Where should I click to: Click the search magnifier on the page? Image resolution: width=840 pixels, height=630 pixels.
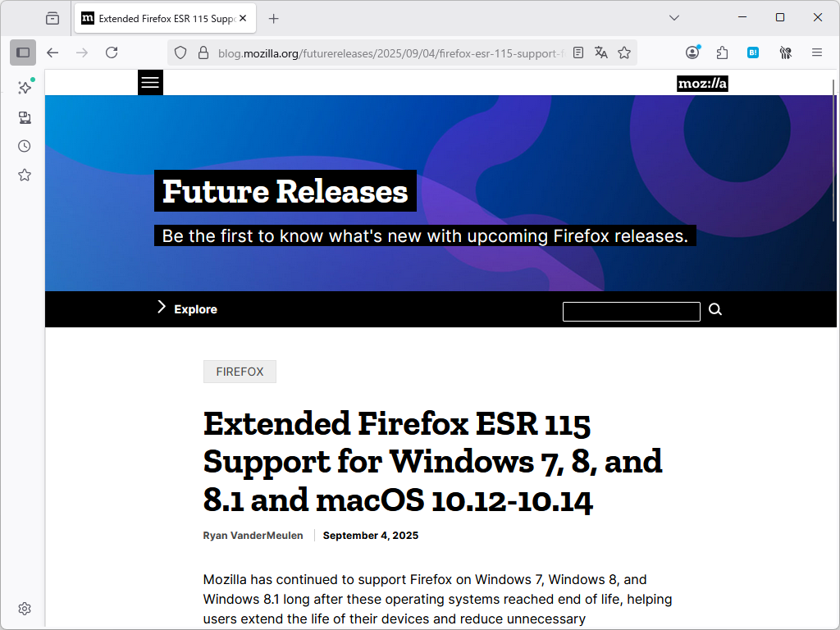[714, 309]
